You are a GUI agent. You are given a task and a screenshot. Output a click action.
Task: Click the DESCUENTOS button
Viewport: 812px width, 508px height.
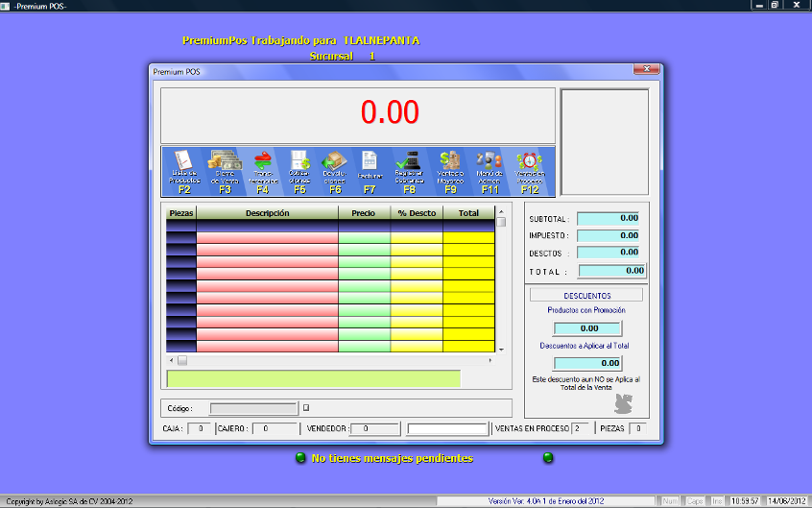click(x=586, y=296)
